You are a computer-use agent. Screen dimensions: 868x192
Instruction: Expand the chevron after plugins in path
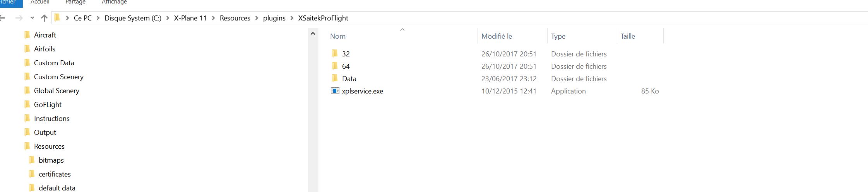pyautogui.click(x=292, y=18)
